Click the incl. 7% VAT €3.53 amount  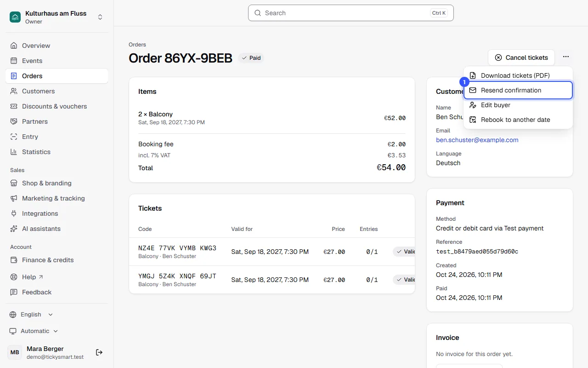pos(396,155)
